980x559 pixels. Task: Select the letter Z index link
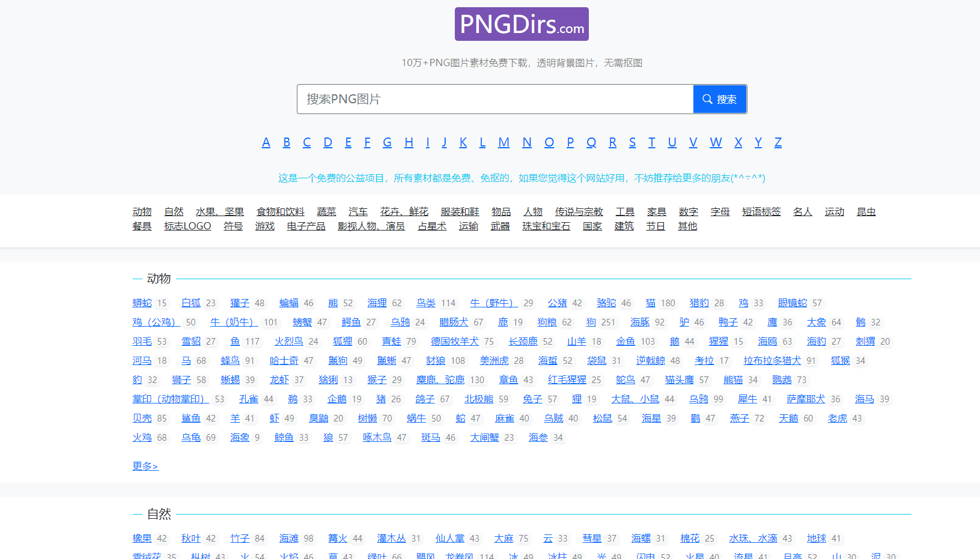[x=778, y=142]
